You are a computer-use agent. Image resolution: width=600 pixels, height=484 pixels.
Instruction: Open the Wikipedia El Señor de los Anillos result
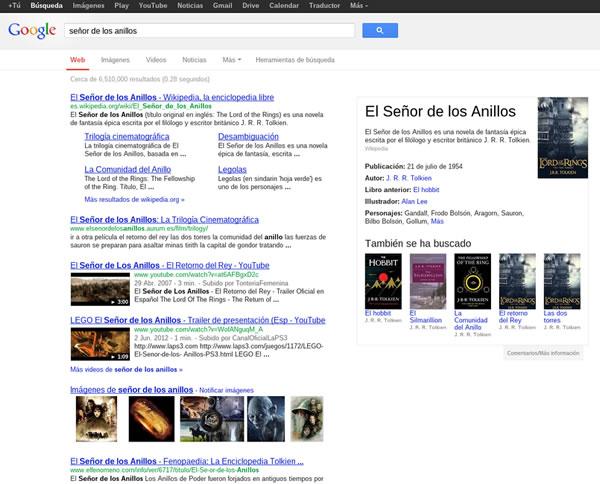tap(171, 97)
